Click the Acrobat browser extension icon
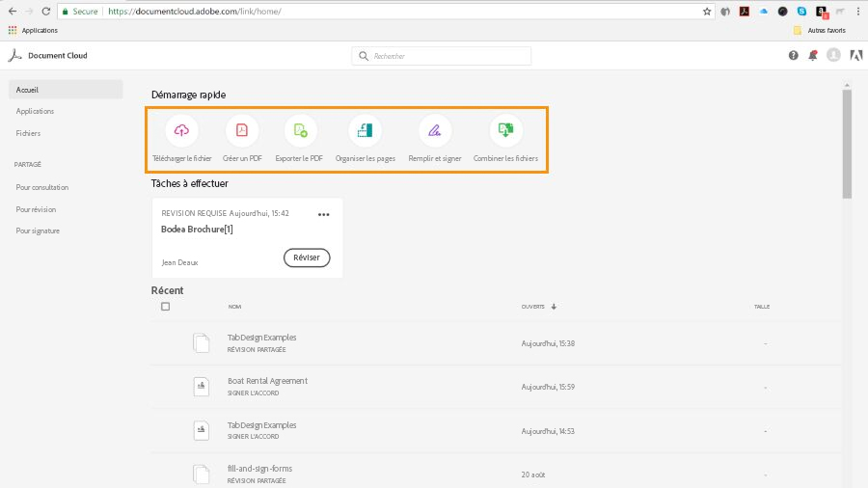Image resolution: width=868 pixels, height=488 pixels. (x=744, y=11)
